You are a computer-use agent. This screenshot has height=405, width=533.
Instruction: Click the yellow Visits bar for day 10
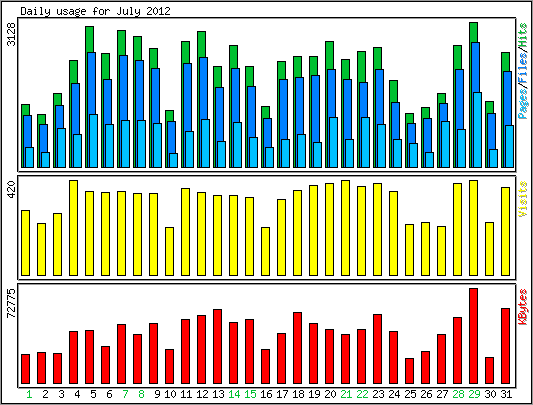(x=170, y=251)
